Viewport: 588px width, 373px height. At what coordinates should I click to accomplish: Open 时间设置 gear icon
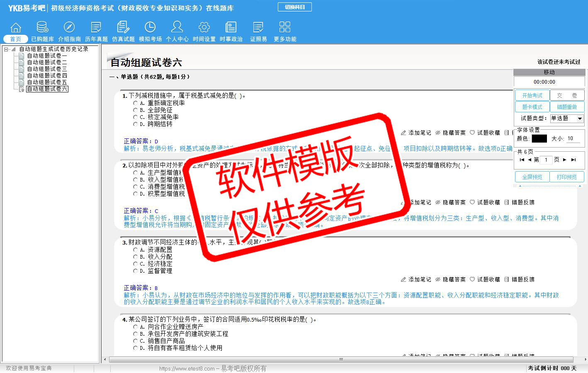(x=204, y=28)
